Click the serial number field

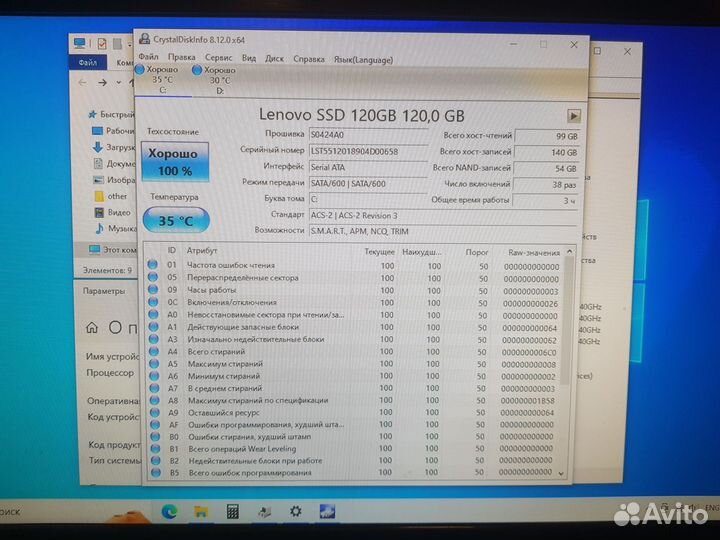(x=368, y=151)
